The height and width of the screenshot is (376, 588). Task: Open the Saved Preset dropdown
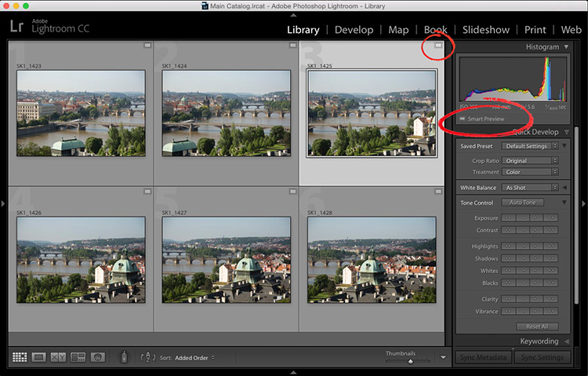coord(530,146)
